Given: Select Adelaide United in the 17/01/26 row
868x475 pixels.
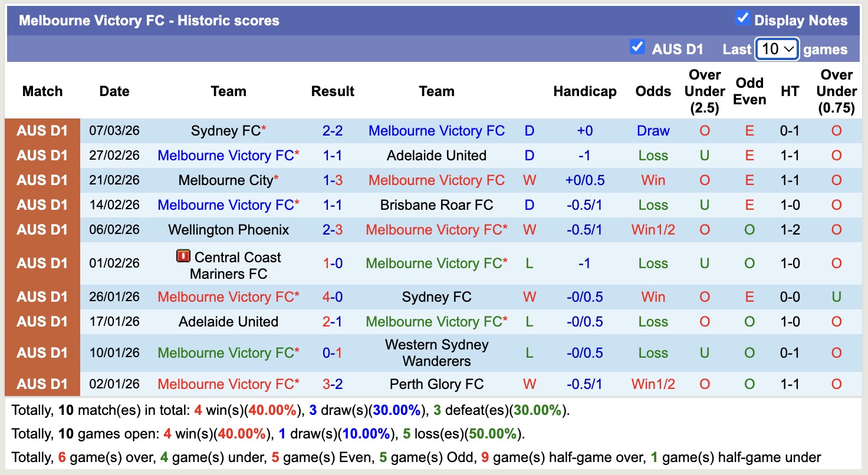Looking at the screenshot, I should click(x=229, y=322).
